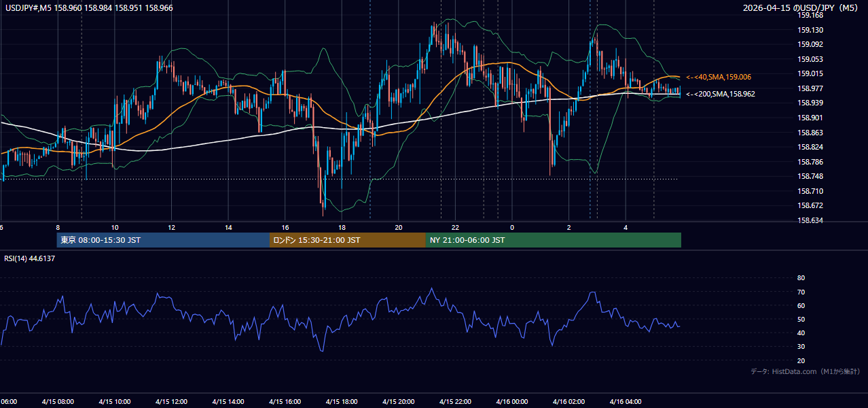Viewport: 868px width, 408px height.
Task: Click price axis value 158.672
Action: (x=810, y=206)
